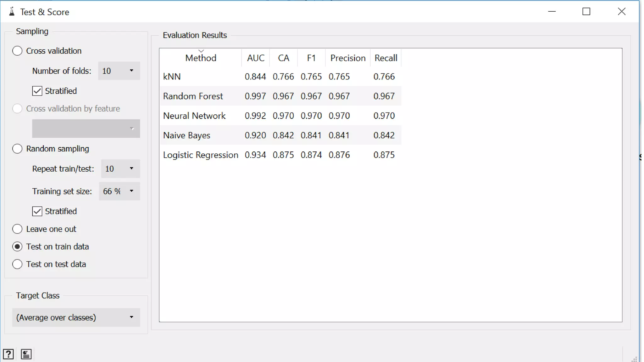Maximize the Test & Score window
The width and height of the screenshot is (644, 362).
pos(586,12)
